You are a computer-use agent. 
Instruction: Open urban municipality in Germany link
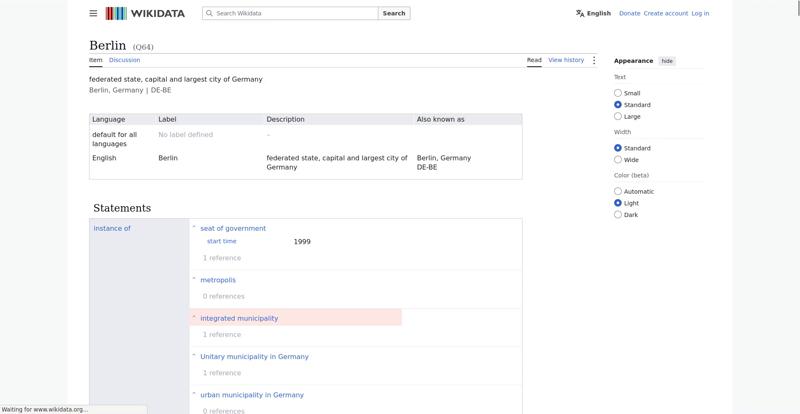click(x=252, y=395)
